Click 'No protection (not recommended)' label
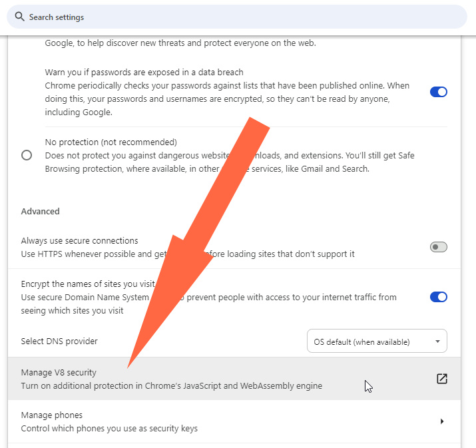Image resolution: width=476 pixels, height=448 pixels. (111, 142)
